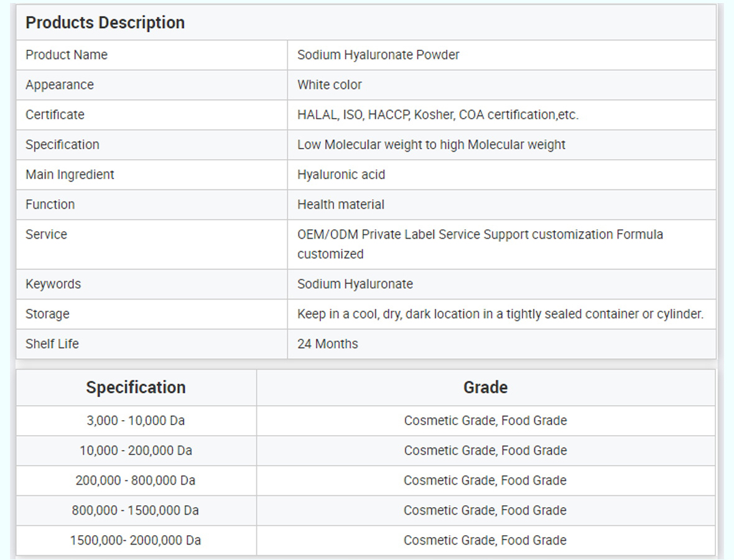The image size is (734, 560).
Task: Click the 200,000 - 800,000 Da cell
Action: point(136,480)
